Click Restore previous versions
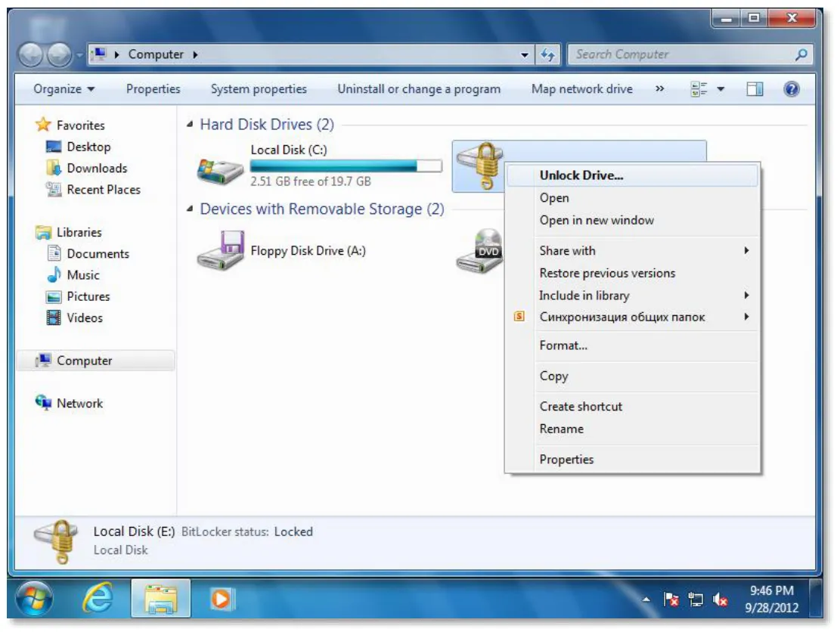 pos(632,274)
